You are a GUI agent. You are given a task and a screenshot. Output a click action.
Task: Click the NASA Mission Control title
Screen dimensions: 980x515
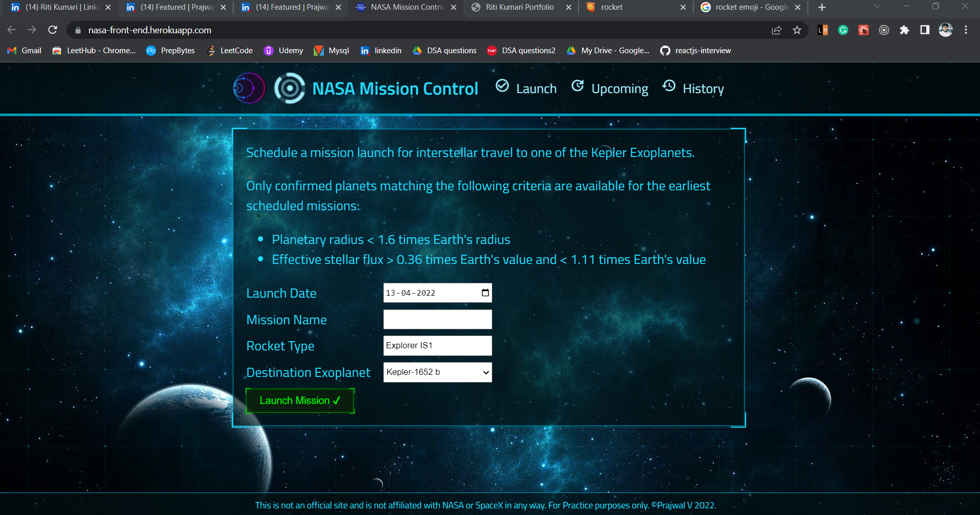(x=395, y=88)
